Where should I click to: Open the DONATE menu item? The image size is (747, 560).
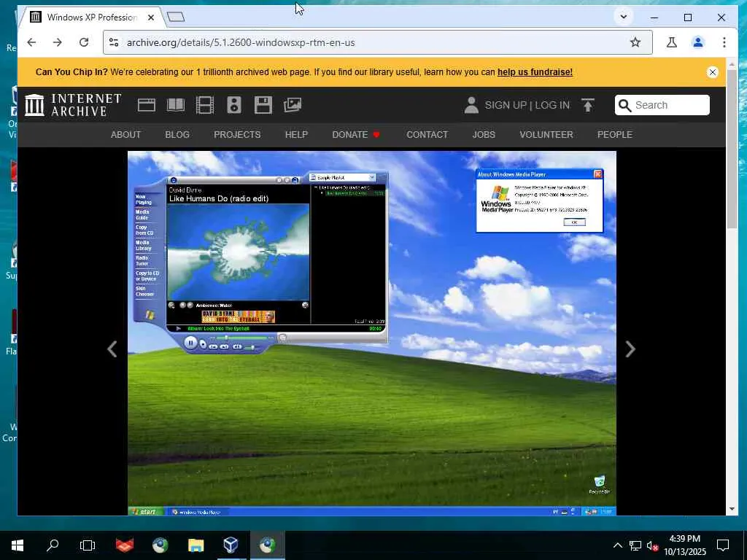(356, 135)
